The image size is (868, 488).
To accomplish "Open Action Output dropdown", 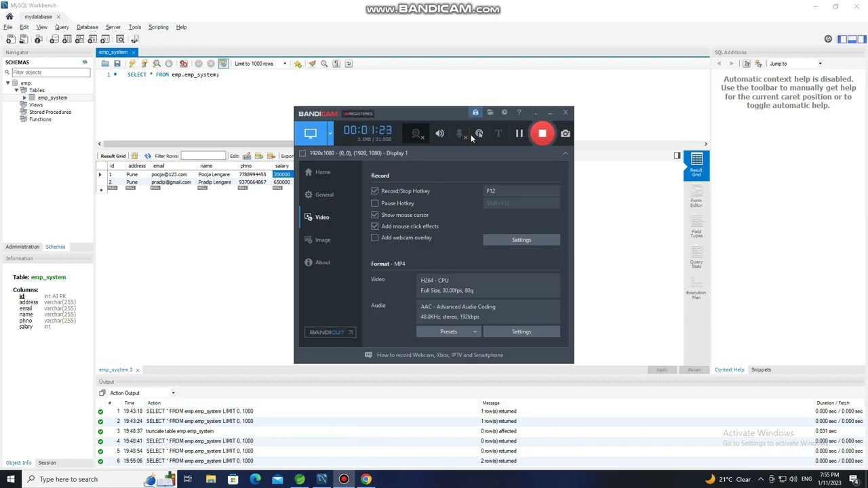I will pos(142,393).
